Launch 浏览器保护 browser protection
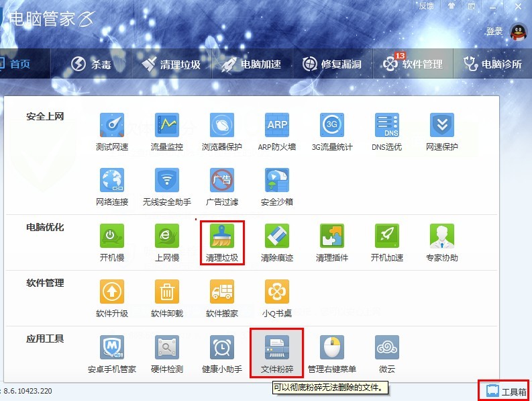The image size is (532, 401). click(x=222, y=132)
